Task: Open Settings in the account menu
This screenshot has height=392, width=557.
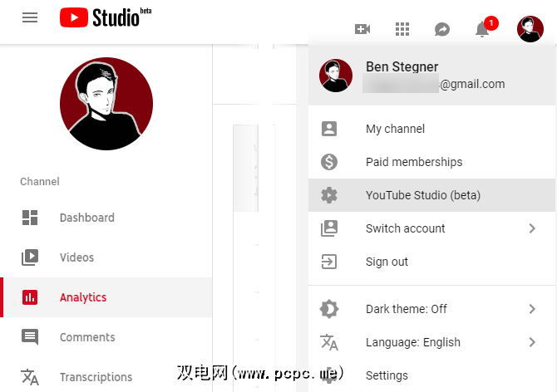Action: [431, 375]
